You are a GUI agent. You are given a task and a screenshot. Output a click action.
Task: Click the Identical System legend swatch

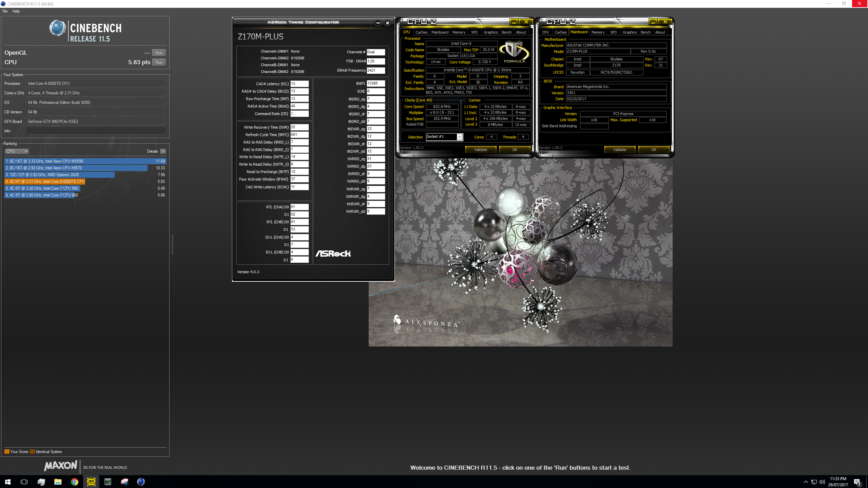[x=33, y=452]
